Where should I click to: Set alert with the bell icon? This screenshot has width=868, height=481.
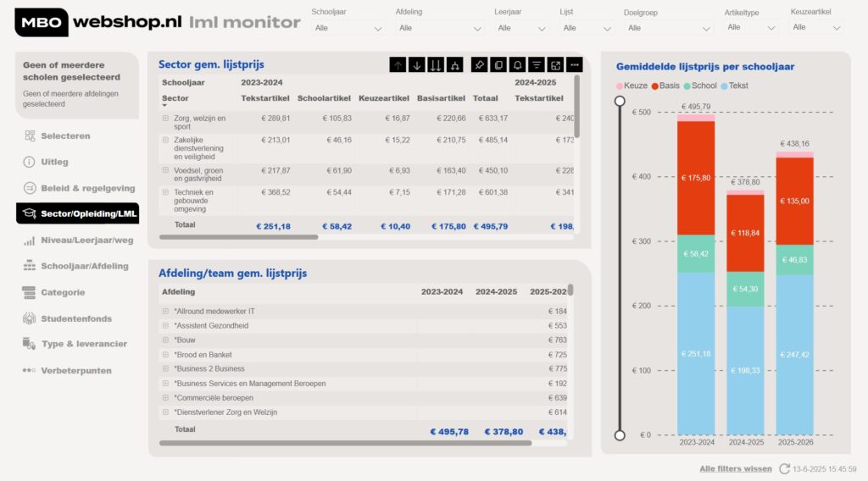click(517, 65)
